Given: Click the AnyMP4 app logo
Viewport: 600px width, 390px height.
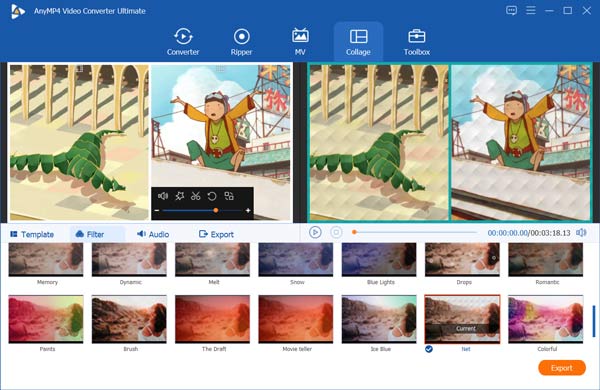Looking at the screenshot, I should (x=18, y=11).
